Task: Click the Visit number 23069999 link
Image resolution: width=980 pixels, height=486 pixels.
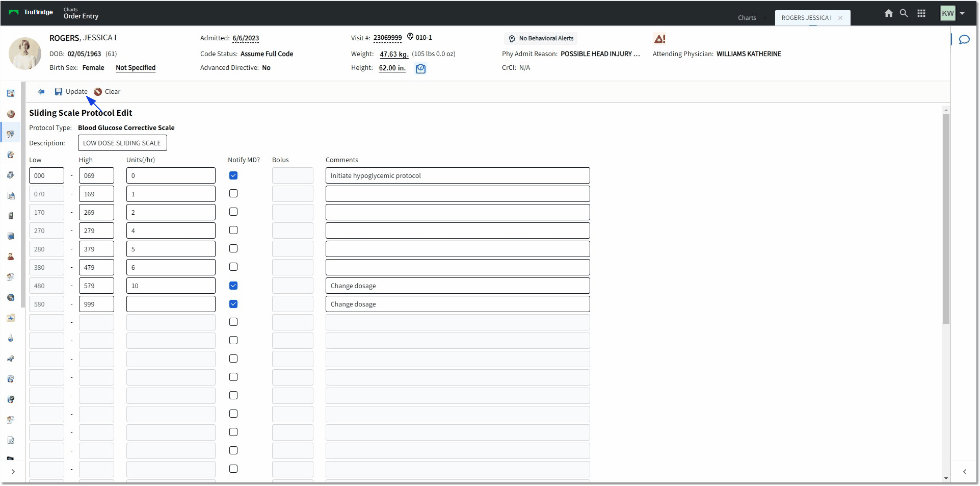Action: coord(387,38)
